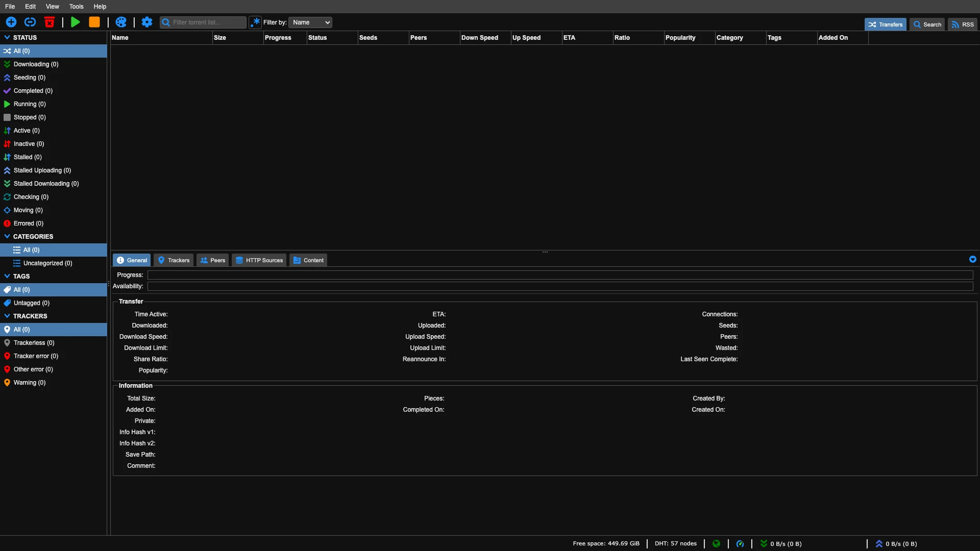Select Inactive (0) status filter
980x551 pixels.
tap(54, 144)
